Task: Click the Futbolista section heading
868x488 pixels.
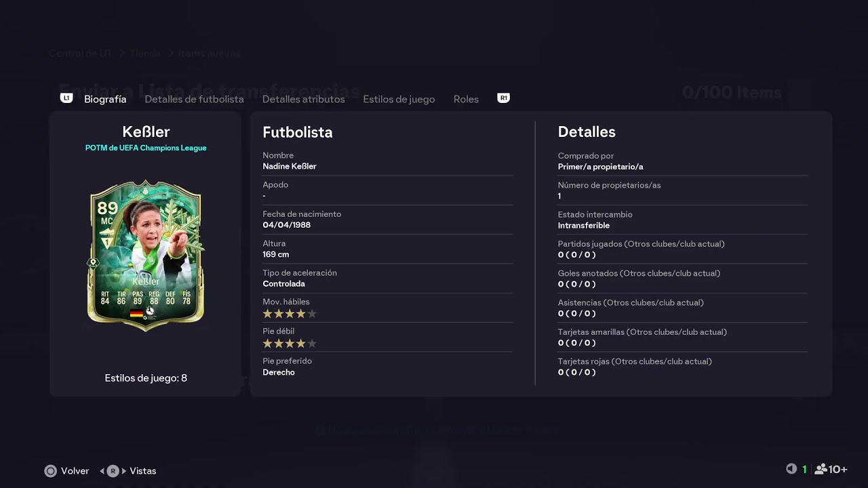Action: 298,132
